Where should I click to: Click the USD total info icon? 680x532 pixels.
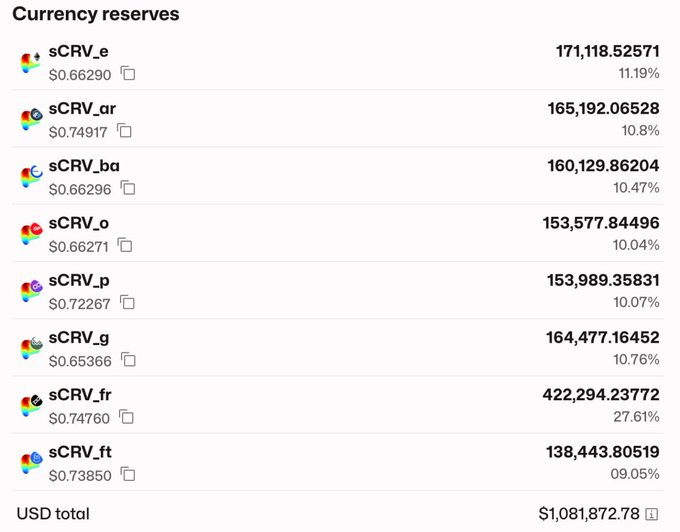[x=652, y=514]
